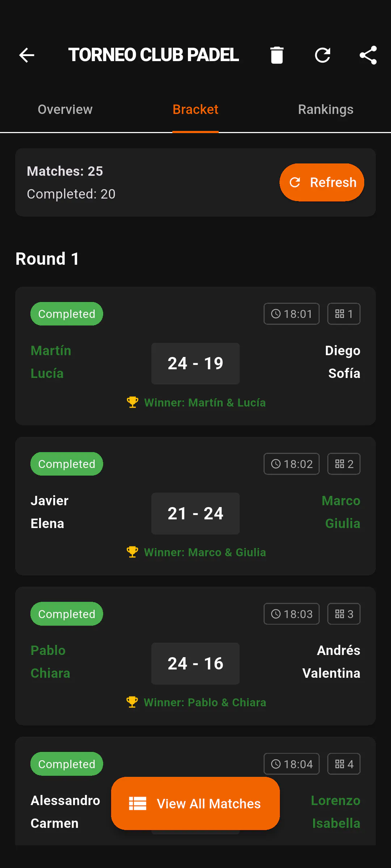Open the 21 - 24 score box

[x=195, y=514]
